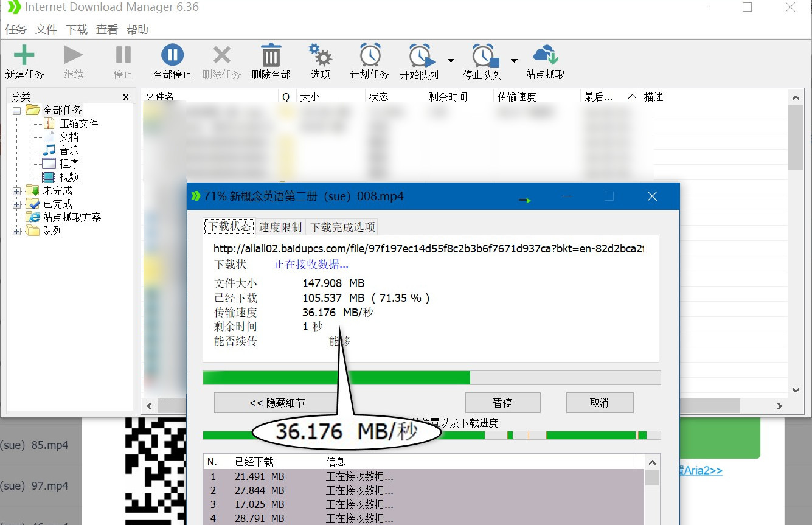
Task: Expand the 未完成 category in the sidebar
Action: [16, 190]
